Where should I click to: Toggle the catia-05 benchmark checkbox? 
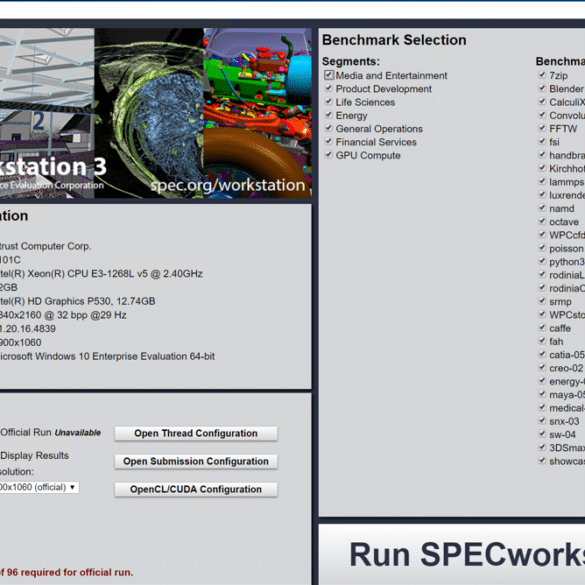(542, 354)
